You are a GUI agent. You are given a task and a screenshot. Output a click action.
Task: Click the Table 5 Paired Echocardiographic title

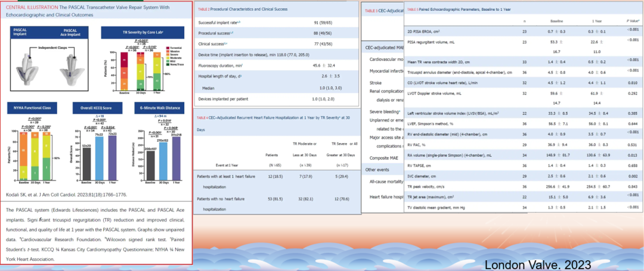459,10
